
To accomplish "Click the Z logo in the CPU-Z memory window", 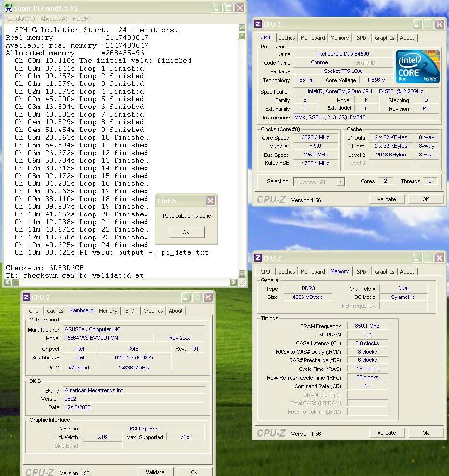I will coord(257,258).
